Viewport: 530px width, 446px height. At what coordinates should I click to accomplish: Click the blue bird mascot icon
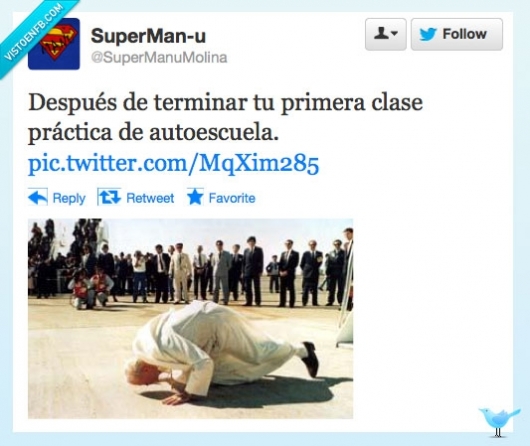pyautogui.click(x=499, y=422)
